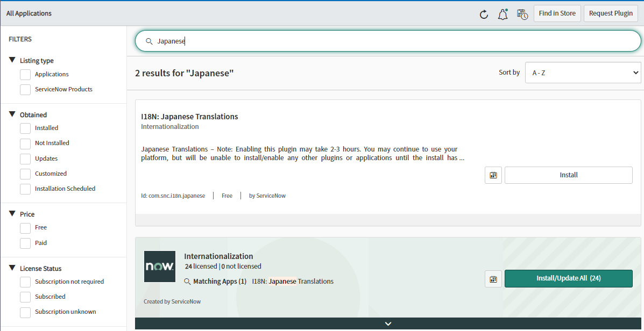Enable the Installed filter checkbox
This screenshot has height=331, width=644.
(25, 128)
